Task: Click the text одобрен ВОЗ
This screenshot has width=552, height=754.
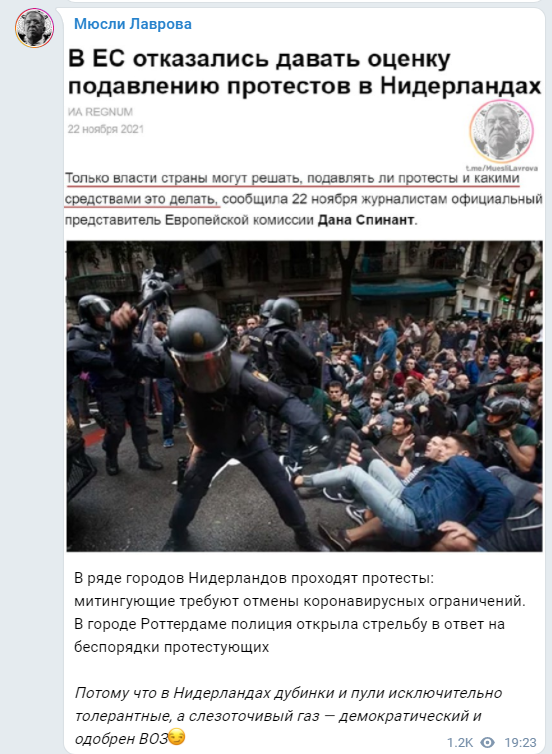Action: point(121,739)
